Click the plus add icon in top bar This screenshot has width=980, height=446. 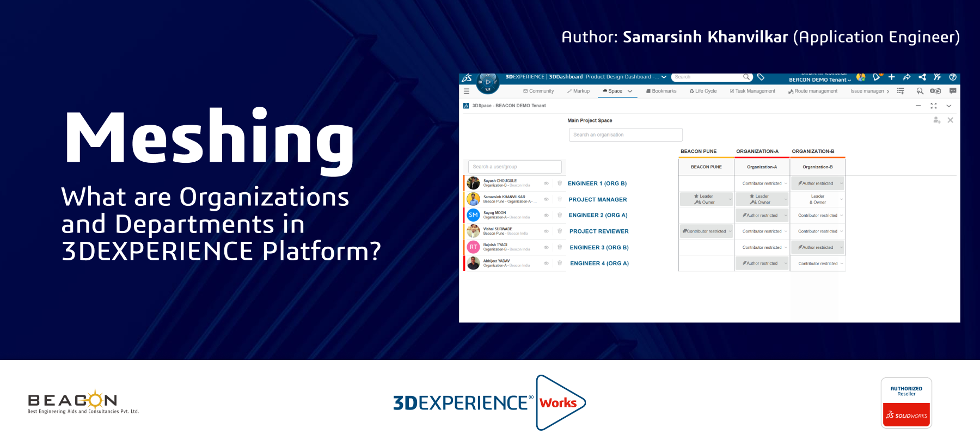tap(892, 77)
